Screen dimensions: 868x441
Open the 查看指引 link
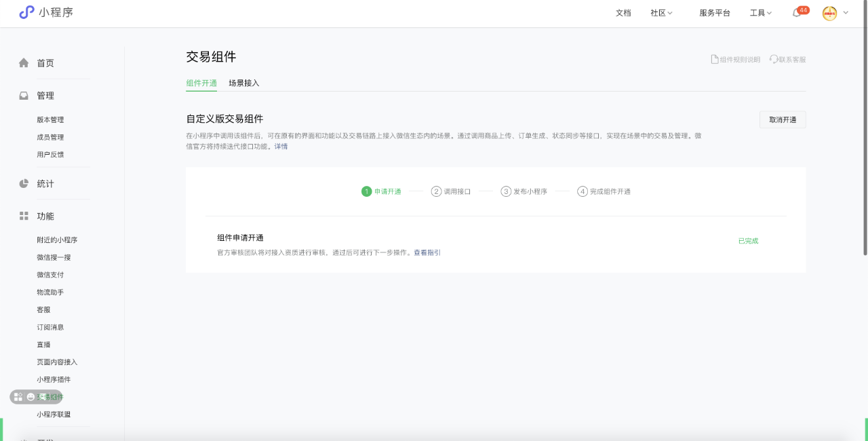click(427, 252)
